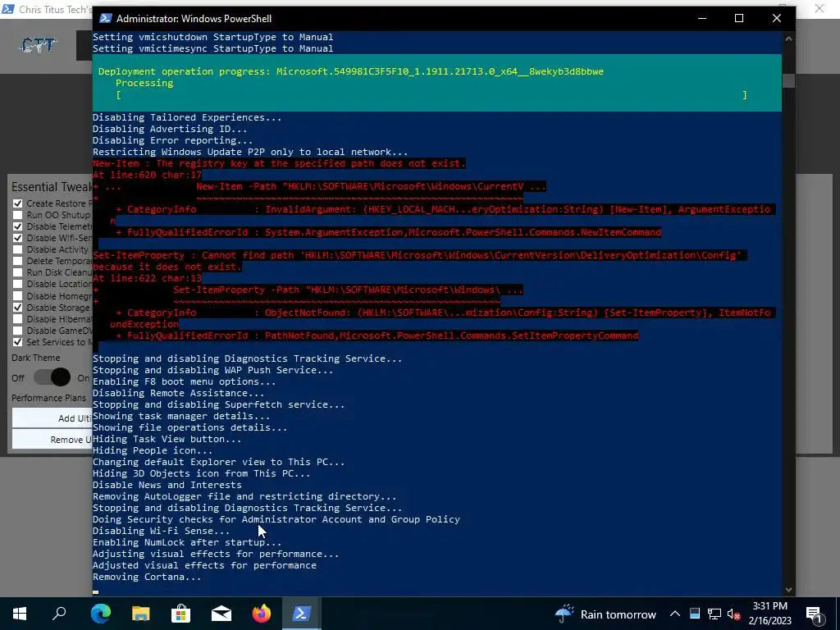
Task: Open File Explorer from taskbar
Action: tap(141, 614)
